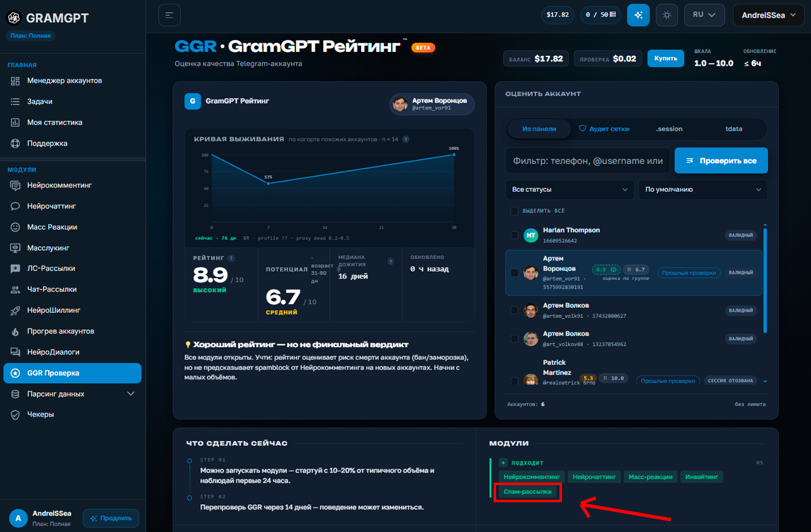
Task: Click the user avatar A in sidebar footer
Action: coord(18,518)
